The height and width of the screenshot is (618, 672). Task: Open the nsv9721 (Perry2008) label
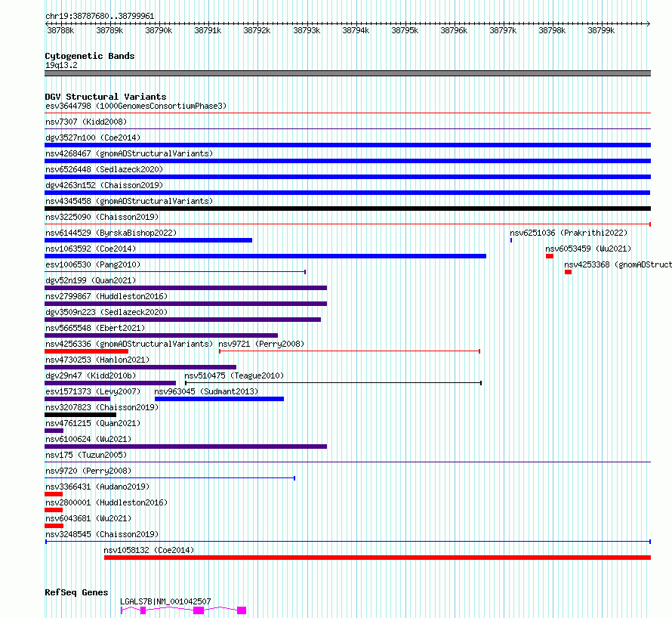coord(261,344)
